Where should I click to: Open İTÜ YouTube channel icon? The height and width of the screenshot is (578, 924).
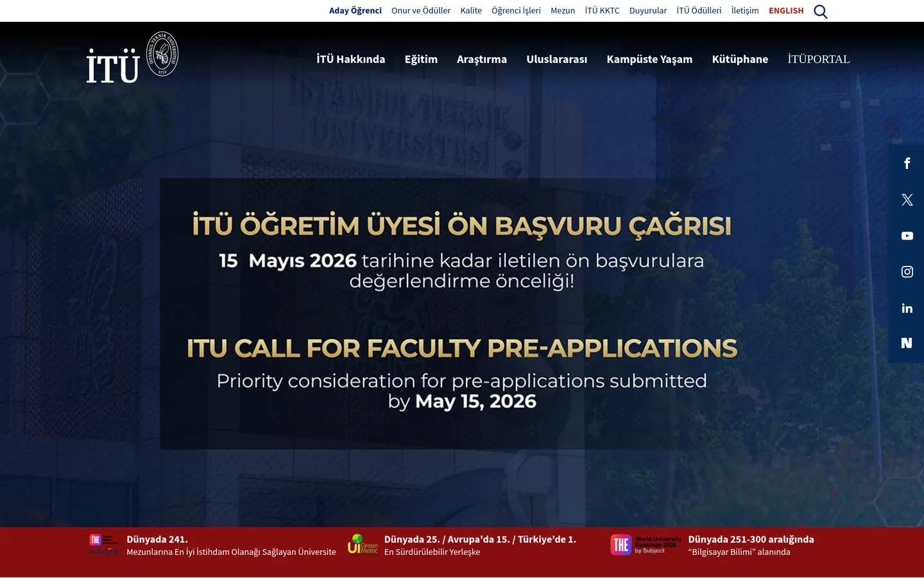(x=907, y=236)
